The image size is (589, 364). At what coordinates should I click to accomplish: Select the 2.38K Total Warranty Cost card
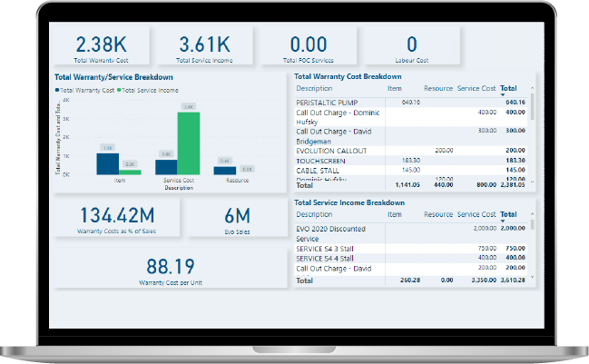click(101, 45)
